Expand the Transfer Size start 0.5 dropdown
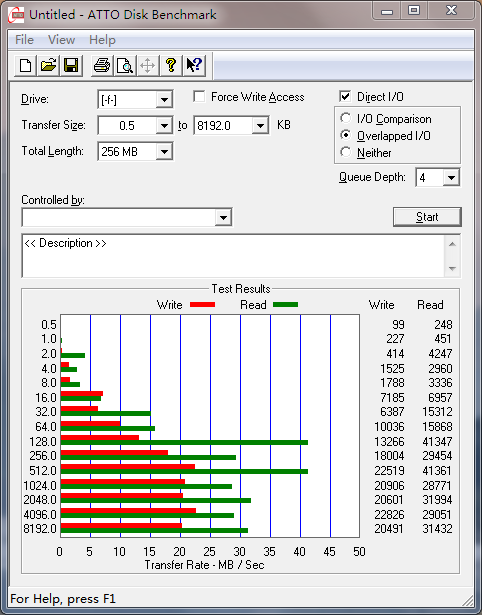This screenshot has height=615, width=482. tap(164, 126)
